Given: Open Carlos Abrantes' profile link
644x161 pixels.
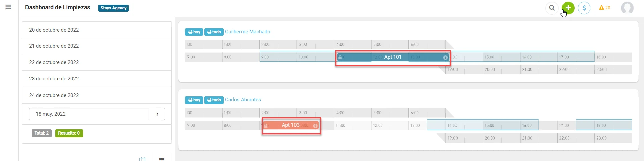Looking at the screenshot, I should pyautogui.click(x=243, y=100).
